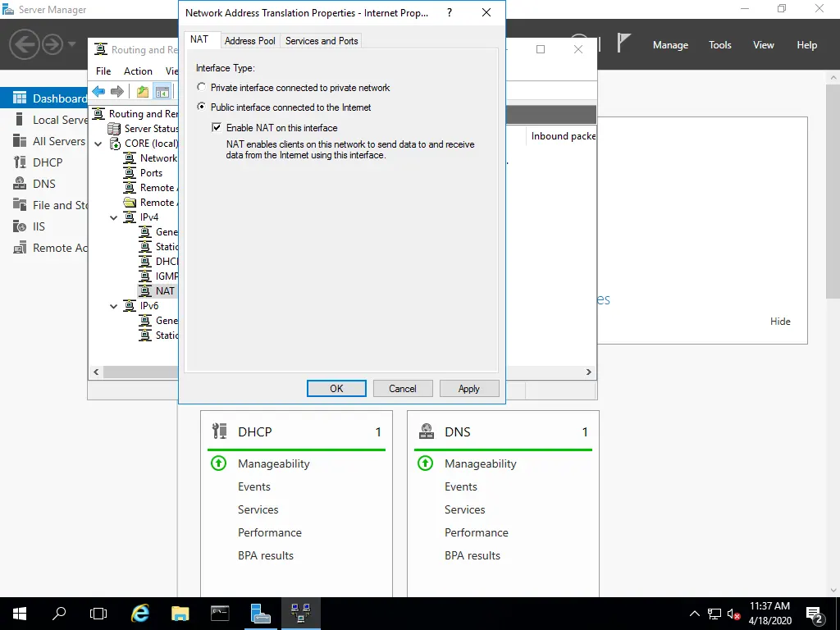Open Windows Start menu

20,614
